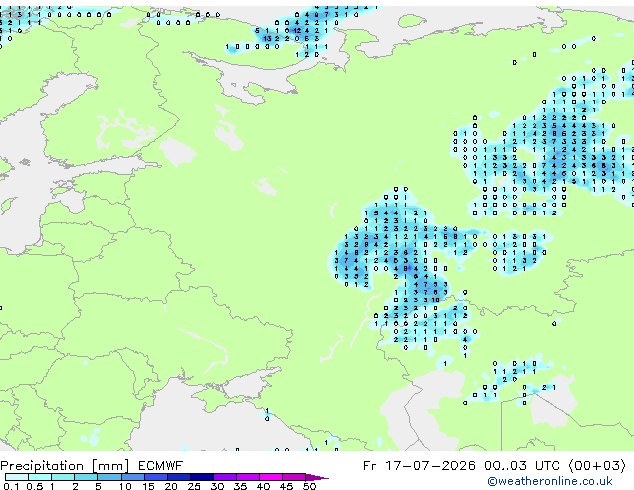Click the 'ECMWF' model label
The width and height of the screenshot is (634, 490).
click(160, 466)
